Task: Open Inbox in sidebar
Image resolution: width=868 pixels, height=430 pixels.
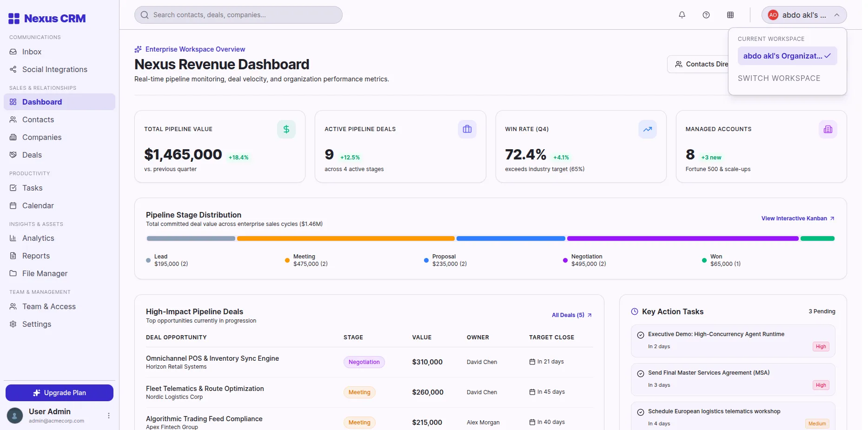Action: click(60, 52)
